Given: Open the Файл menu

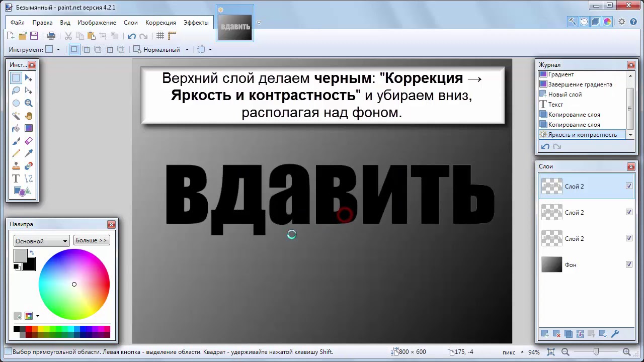Looking at the screenshot, I should [18, 23].
